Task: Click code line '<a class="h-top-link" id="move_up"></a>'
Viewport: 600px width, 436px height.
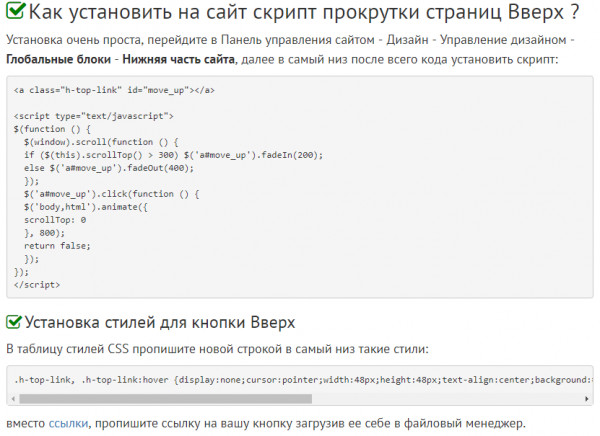Action: (114, 90)
